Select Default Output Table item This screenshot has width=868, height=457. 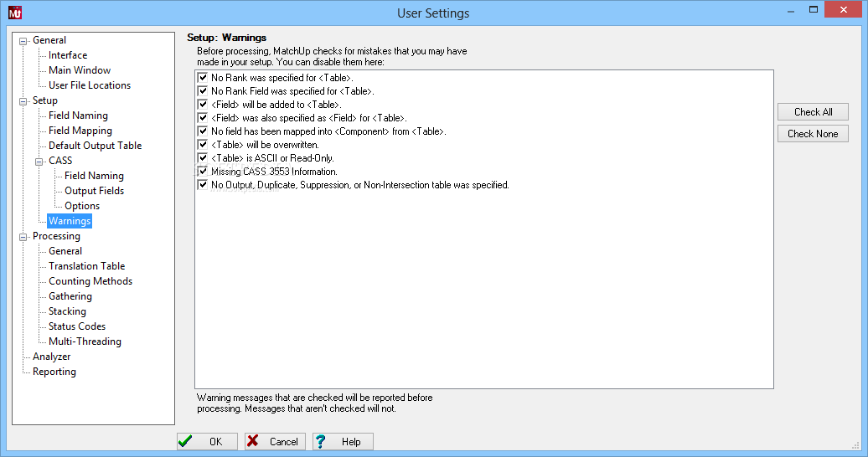(x=96, y=146)
